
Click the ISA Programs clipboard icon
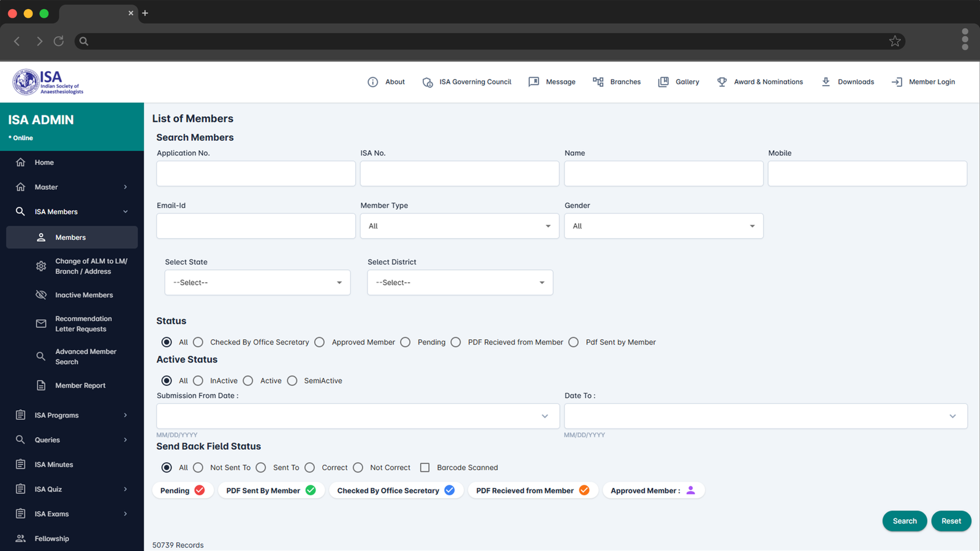click(x=20, y=415)
